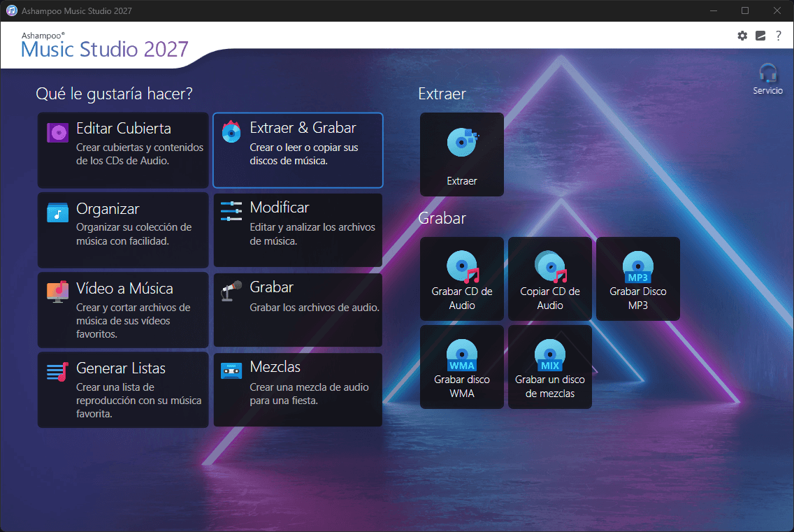Select the Grabar disco WMA tile
Image resolution: width=794 pixels, height=532 pixels.
462,367
